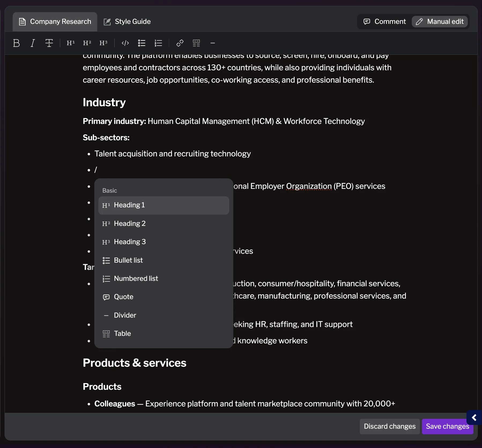Toggle italic formatting in toolbar
This screenshot has width=482, height=448.
(x=33, y=43)
